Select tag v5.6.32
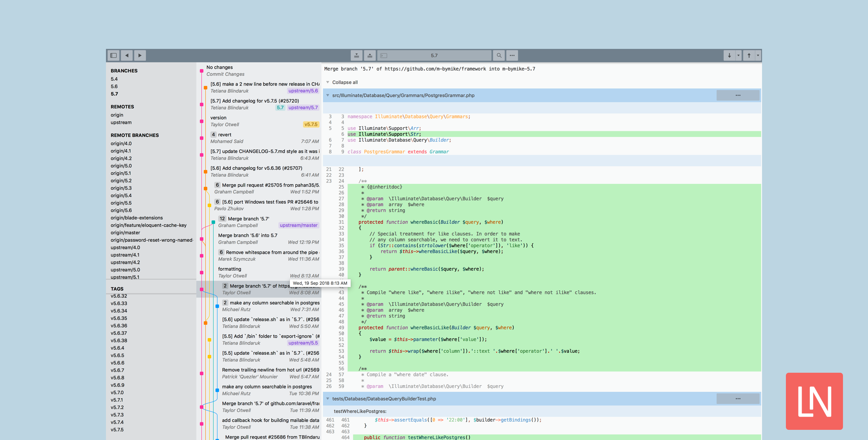This screenshot has width=868, height=440. click(x=119, y=296)
